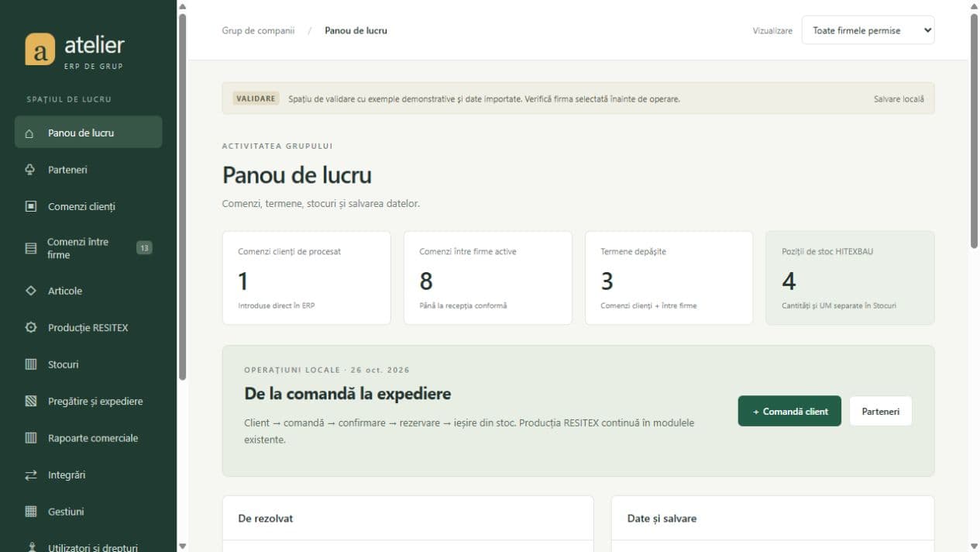Select Integrări in sidebar
The width and height of the screenshot is (980, 552).
(x=88, y=474)
